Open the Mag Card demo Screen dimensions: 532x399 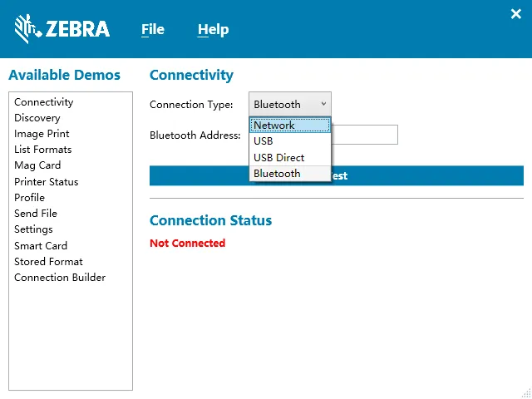pyautogui.click(x=37, y=165)
